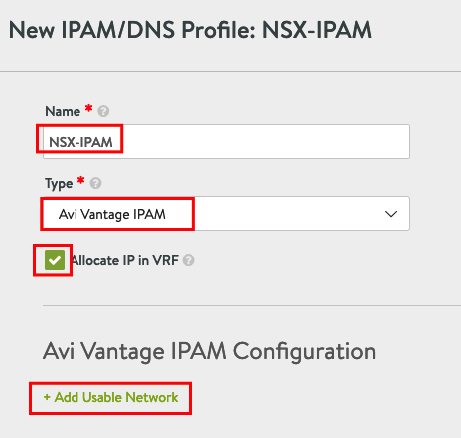
Task: Click the Name field label
Action: (63, 111)
